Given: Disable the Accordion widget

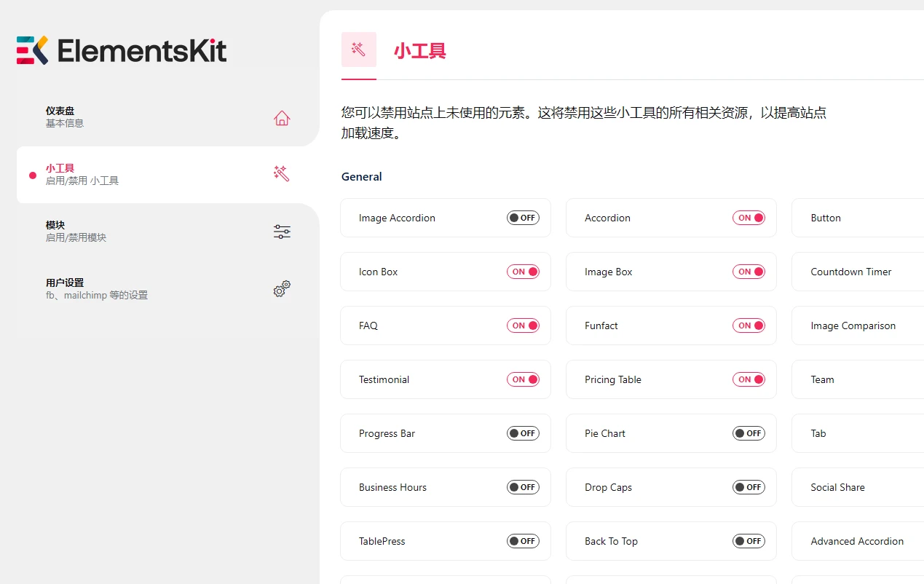Looking at the screenshot, I should pos(749,217).
